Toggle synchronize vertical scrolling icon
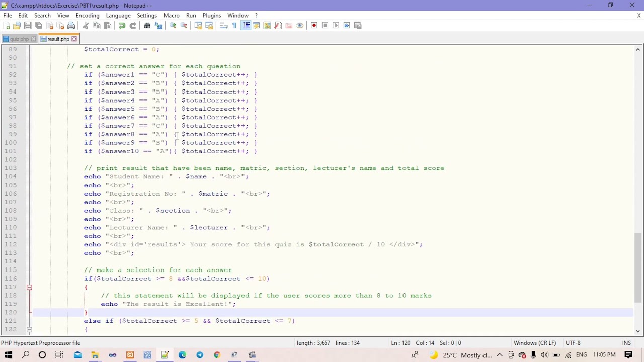The height and width of the screenshot is (362, 644). click(x=198, y=26)
